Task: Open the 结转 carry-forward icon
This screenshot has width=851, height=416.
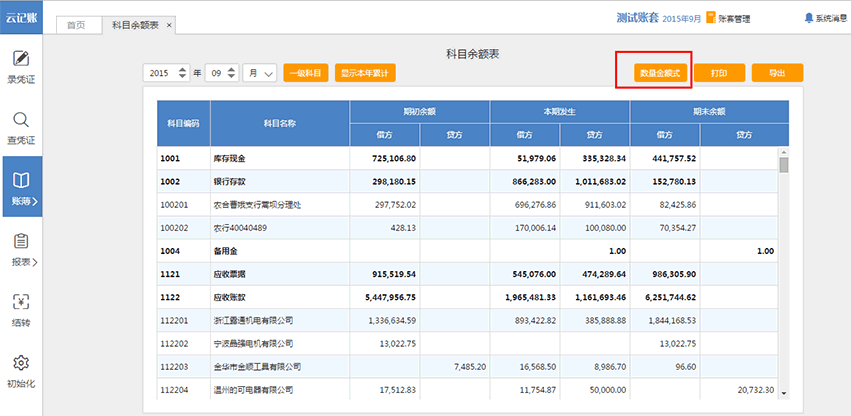Action: 21,302
